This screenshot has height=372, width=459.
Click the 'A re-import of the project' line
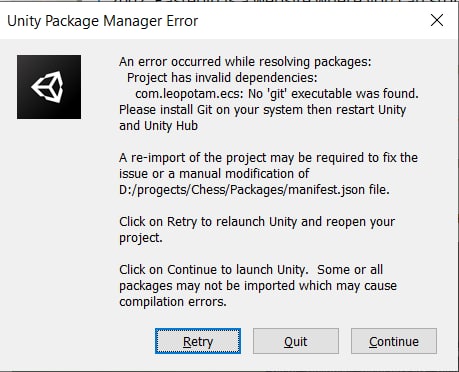(x=268, y=158)
